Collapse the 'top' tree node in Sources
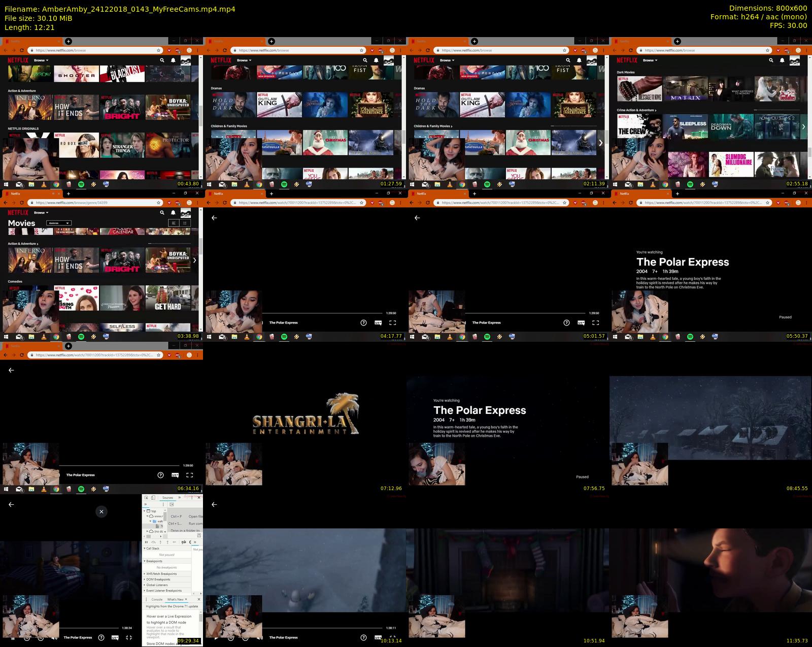Screen dimensions: 812x647 [x=145, y=511]
